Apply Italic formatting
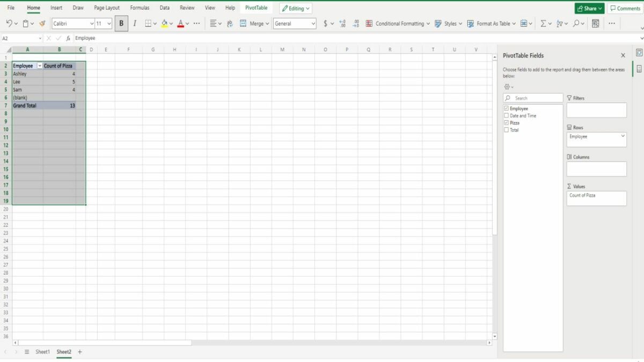Viewport: 644px width, 362px height. point(135,24)
